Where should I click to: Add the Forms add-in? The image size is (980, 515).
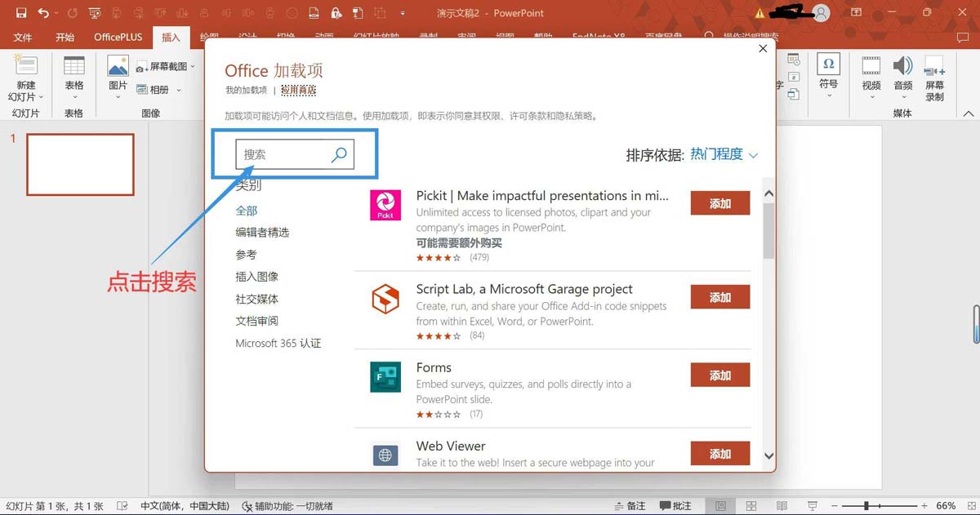(x=720, y=375)
